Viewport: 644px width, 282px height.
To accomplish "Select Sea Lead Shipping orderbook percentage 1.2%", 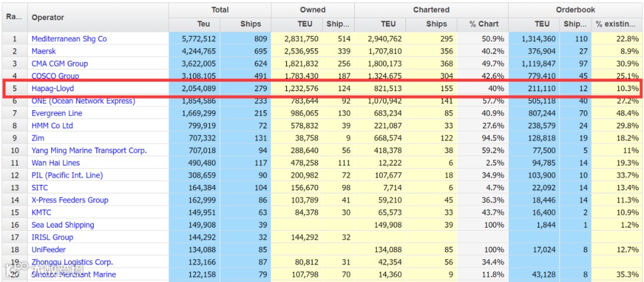I will [x=630, y=225].
